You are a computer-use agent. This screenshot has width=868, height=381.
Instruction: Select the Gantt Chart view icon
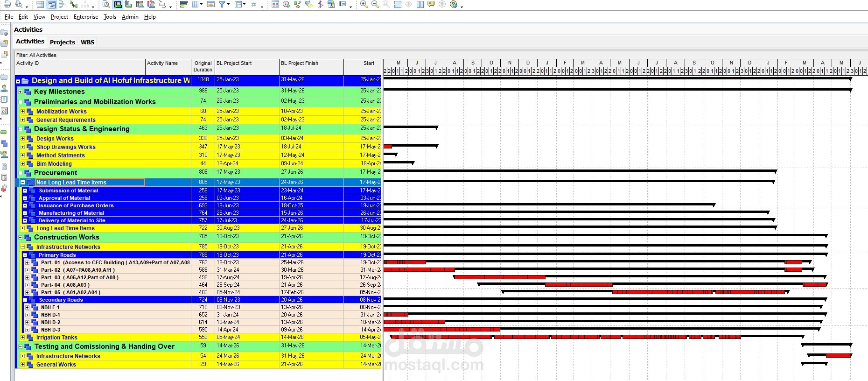point(51,4)
